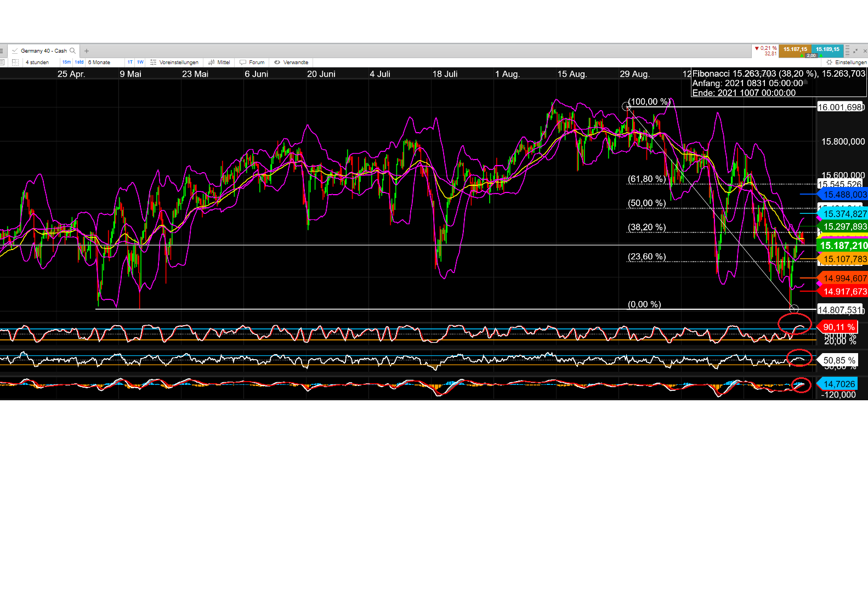Click the orange sell price 15.187,15
Screen dimensions: 868x613
795,50
